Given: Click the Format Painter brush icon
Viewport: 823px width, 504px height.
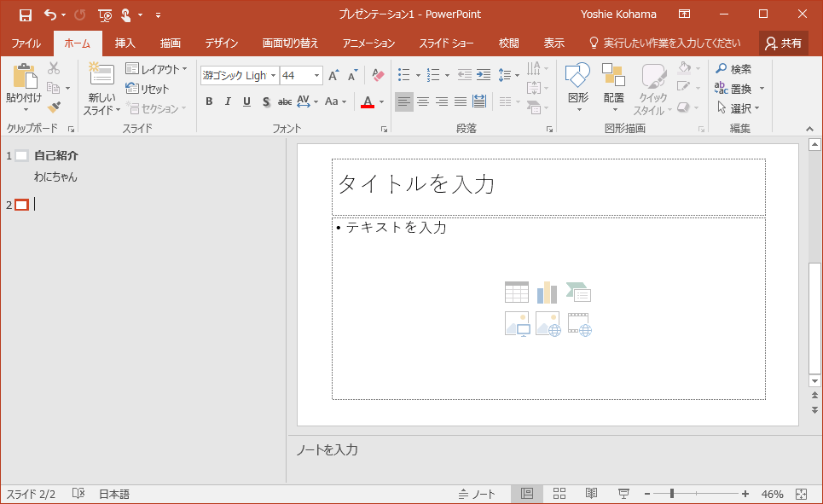Looking at the screenshot, I should pos(54,107).
